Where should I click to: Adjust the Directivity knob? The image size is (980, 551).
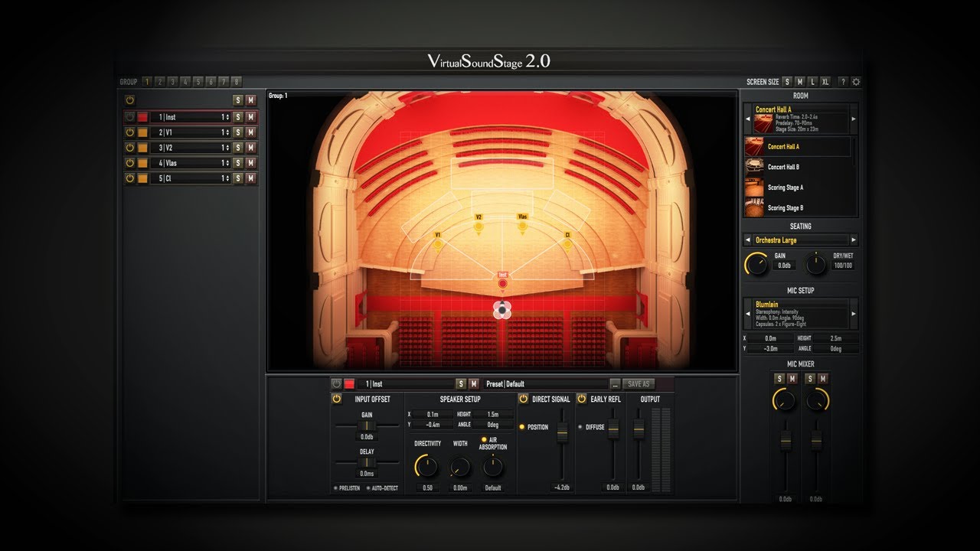pyautogui.click(x=426, y=466)
